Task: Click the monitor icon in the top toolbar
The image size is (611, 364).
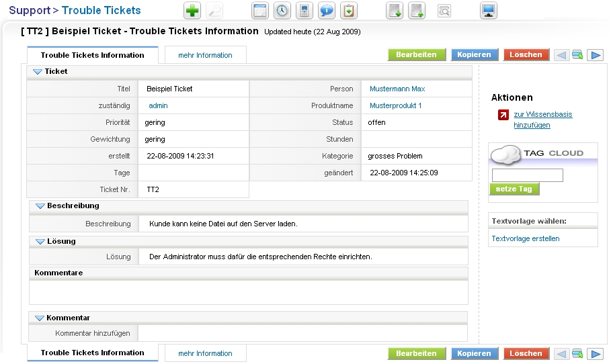Action: (489, 11)
